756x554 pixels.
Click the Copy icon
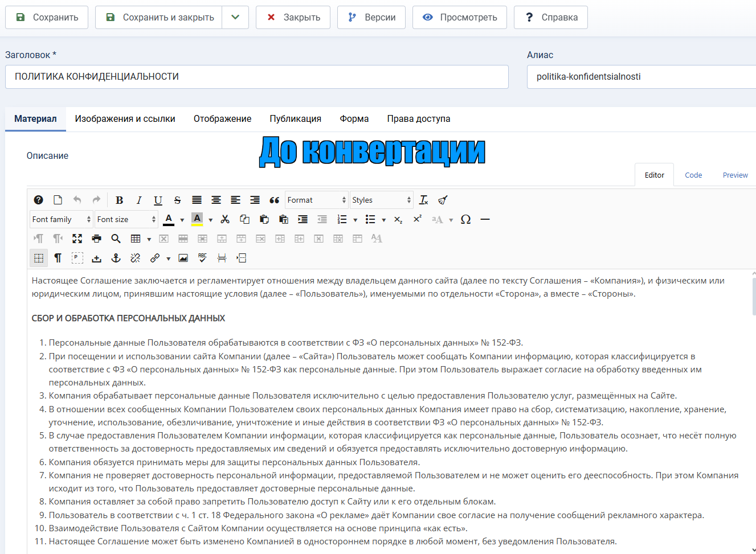pyautogui.click(x=245, y=219)
